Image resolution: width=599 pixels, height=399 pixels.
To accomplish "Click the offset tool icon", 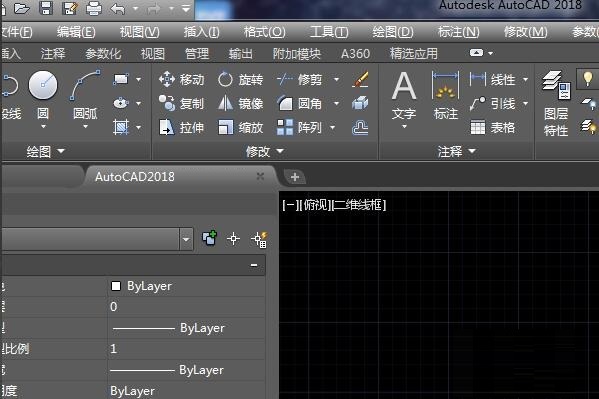I will coord(360,128).
